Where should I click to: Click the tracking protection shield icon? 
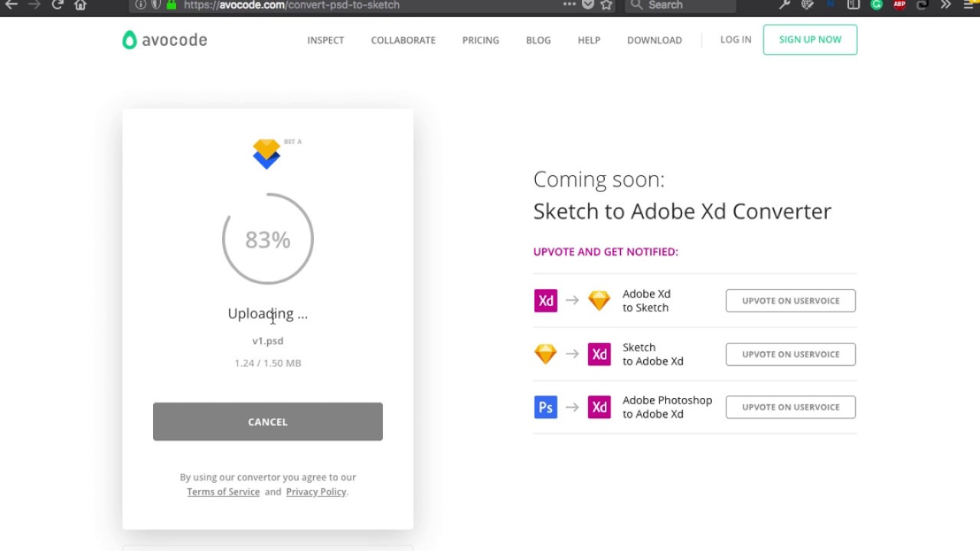tap(156, 5)
